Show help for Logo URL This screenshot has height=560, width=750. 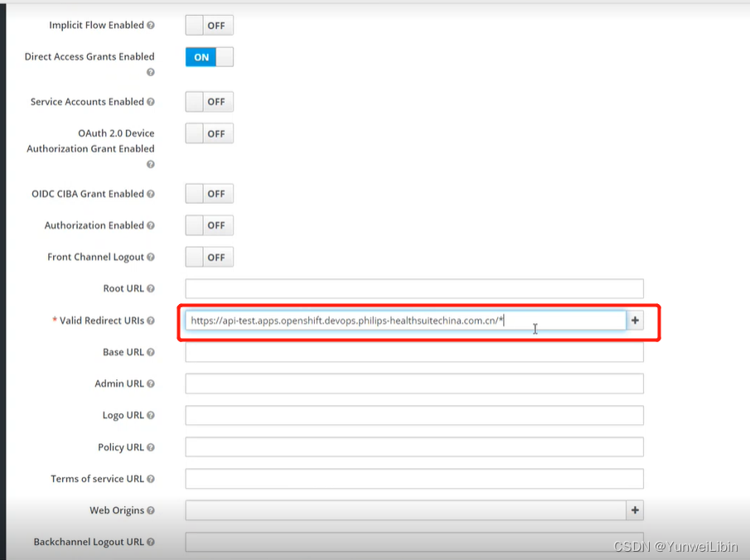(151, 416)
